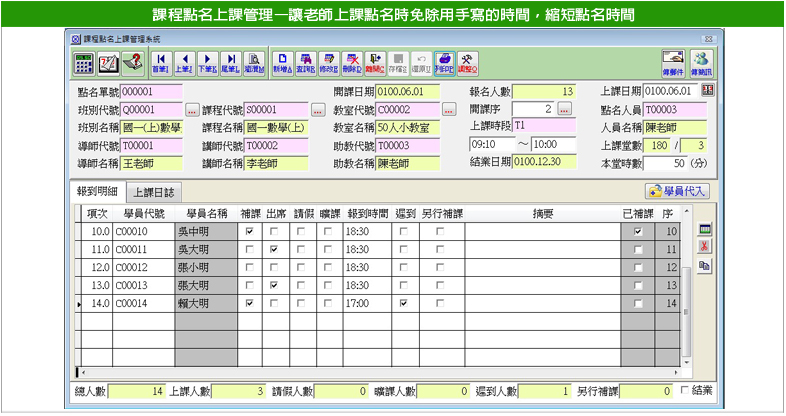Check the 結業 checkbox at bottom right
786x416 pixels.
tap(685, 391)
